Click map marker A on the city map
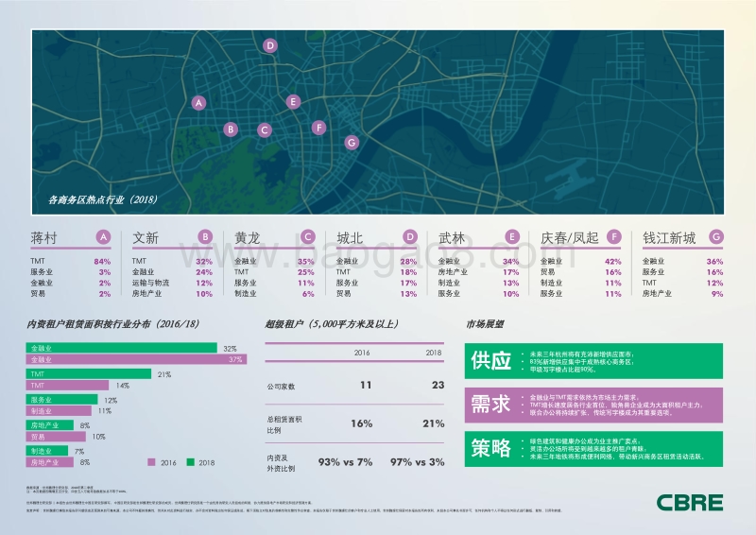The image size is (756, 535). pos(198,103)
